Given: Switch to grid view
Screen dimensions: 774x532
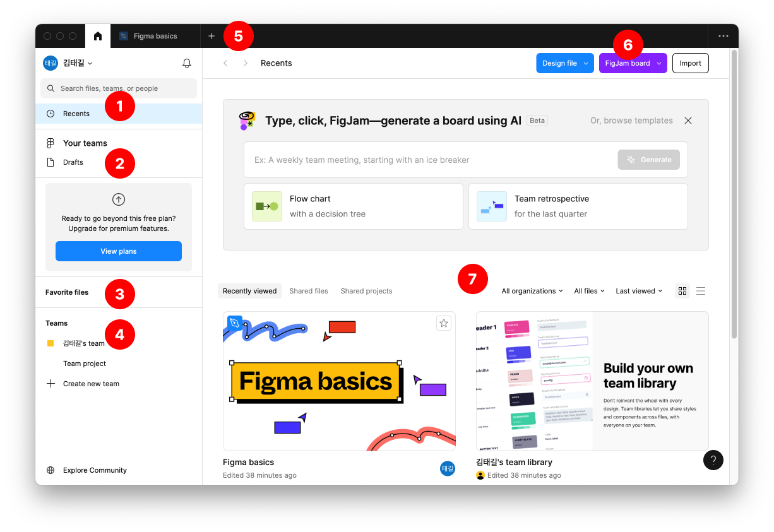Looking at the screenshot, I should point(682,291).
